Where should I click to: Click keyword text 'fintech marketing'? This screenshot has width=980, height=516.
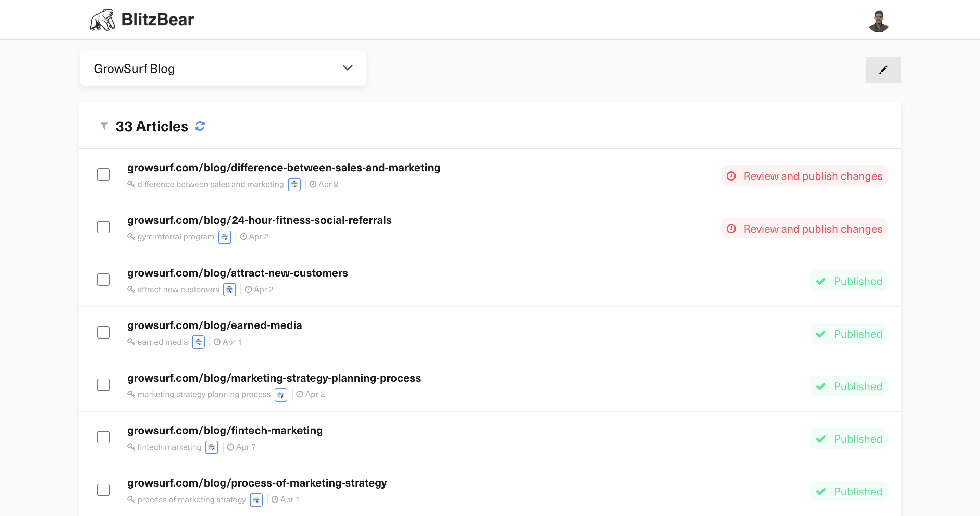click(169, 447)
